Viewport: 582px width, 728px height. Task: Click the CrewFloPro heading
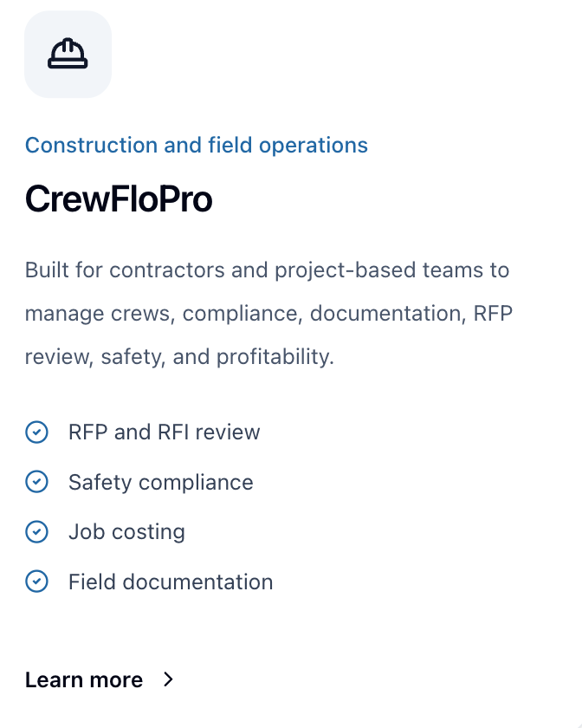[119, 200]
